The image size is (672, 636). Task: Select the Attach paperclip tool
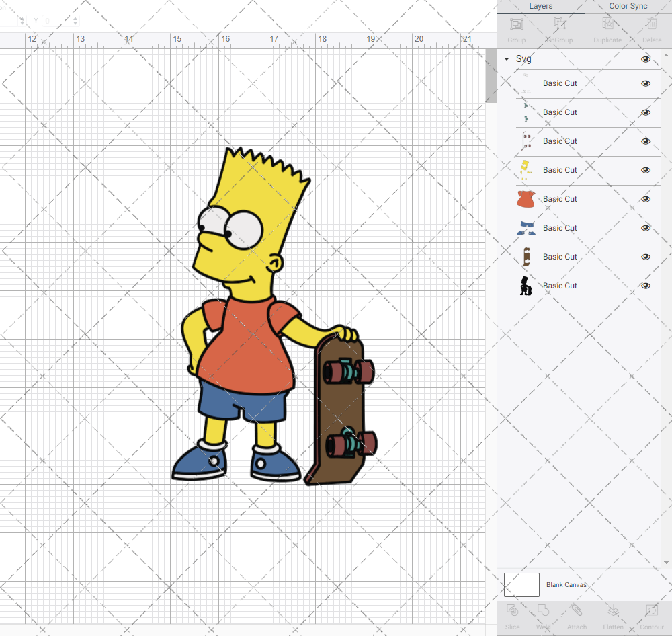(x=577, y=610)
